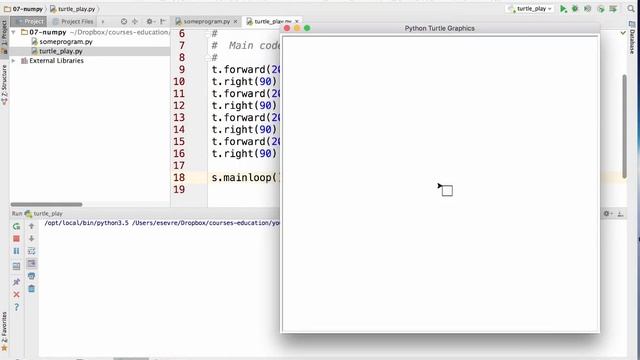640x360 pixels.
Task: Toggle soft-wrap in Run console
Action: coord(31,251)
